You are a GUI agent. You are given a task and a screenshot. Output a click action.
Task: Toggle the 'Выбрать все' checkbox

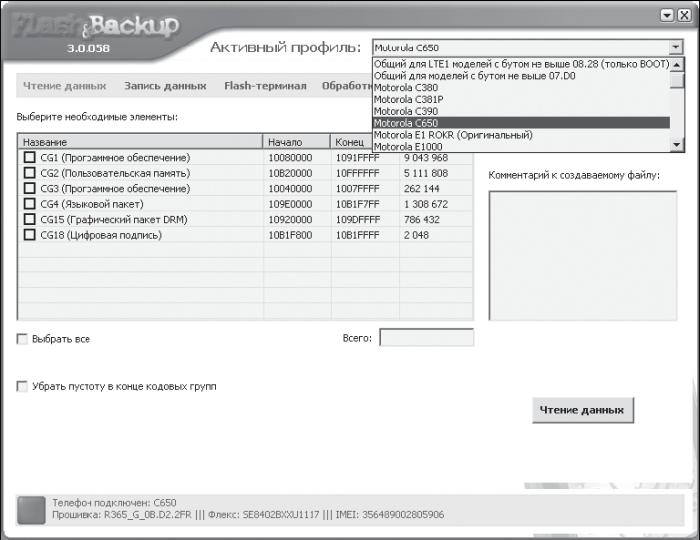coord(22,339)
